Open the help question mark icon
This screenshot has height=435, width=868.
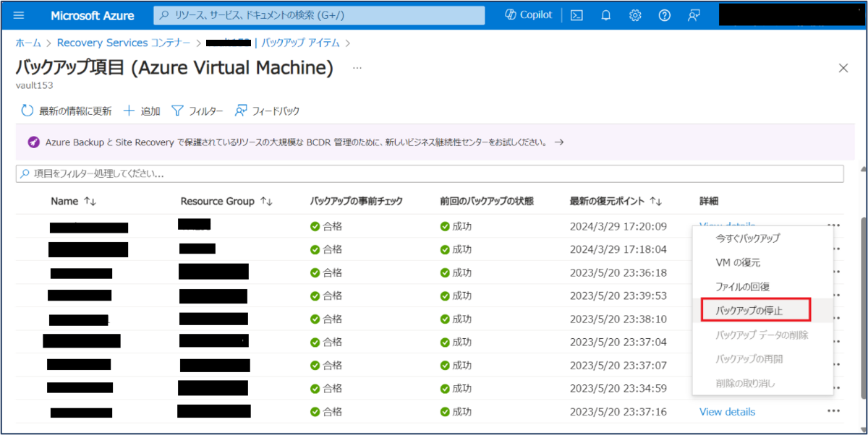click(x=665, y=15)
